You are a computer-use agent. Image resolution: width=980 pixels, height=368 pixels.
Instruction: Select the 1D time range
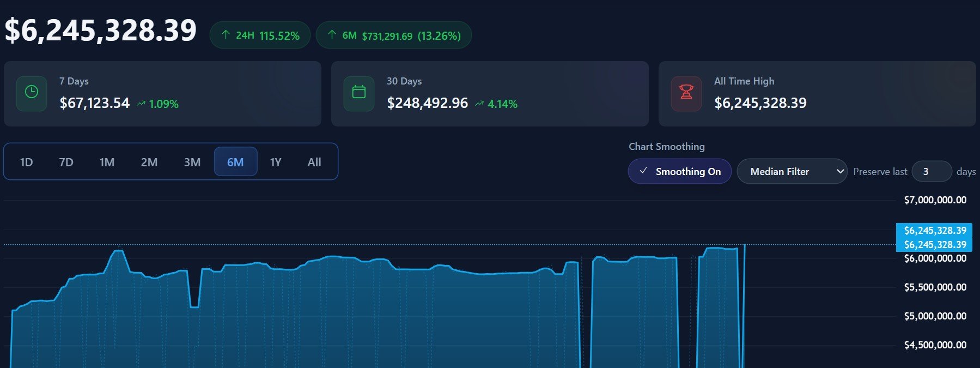pyautogui.click(x=26, y=162)
